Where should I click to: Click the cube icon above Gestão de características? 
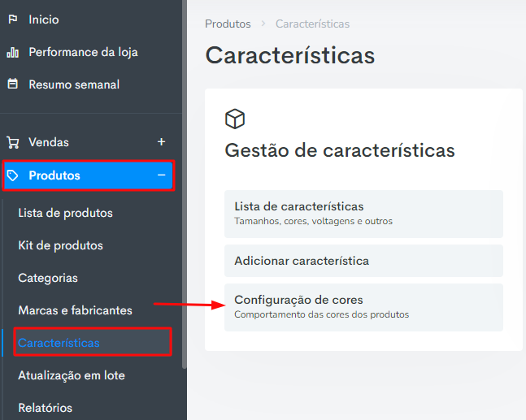[x=235, y=119]
